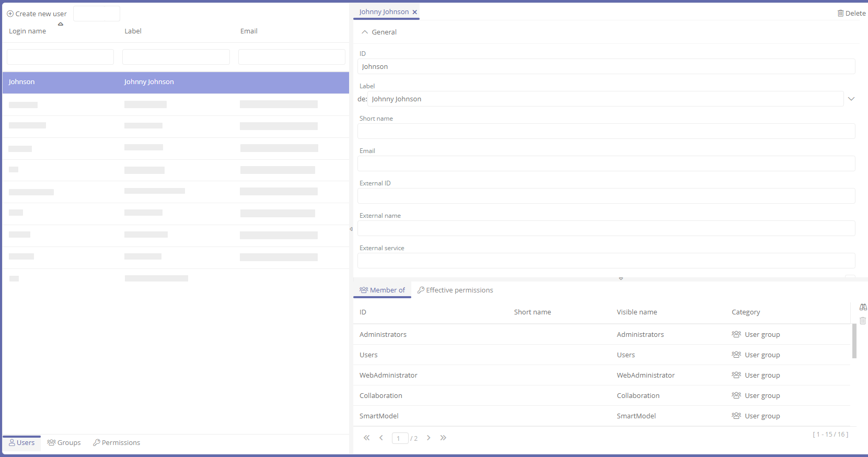Click the Create new user button
Screen dimensions: 868x457
pyautogui.click(x=37, y=14)
